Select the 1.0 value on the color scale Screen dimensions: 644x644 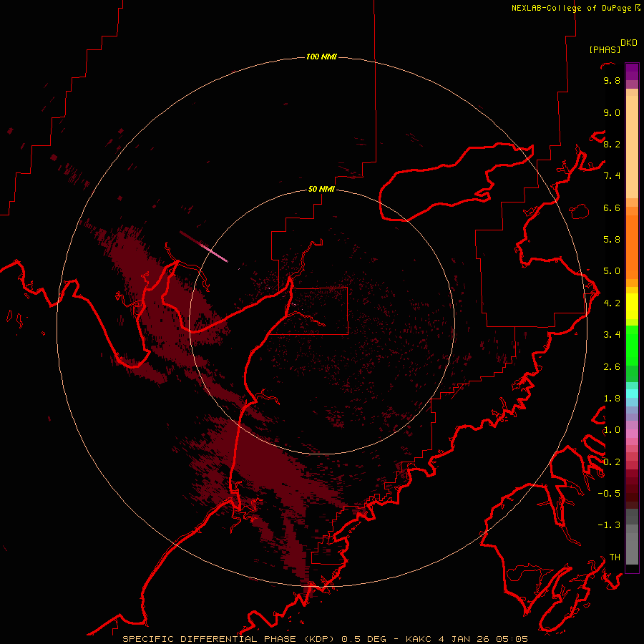pyautogui.click(x=612, y=430)
